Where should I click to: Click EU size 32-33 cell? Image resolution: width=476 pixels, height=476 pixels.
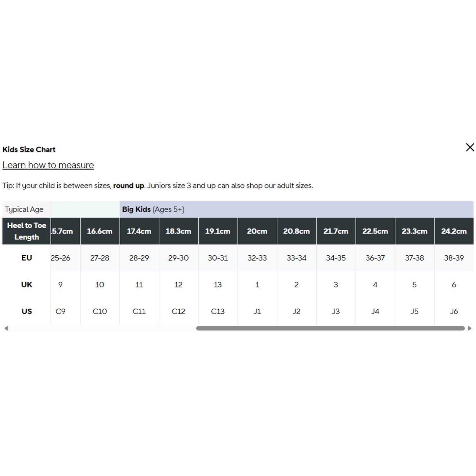coord(257,258)
